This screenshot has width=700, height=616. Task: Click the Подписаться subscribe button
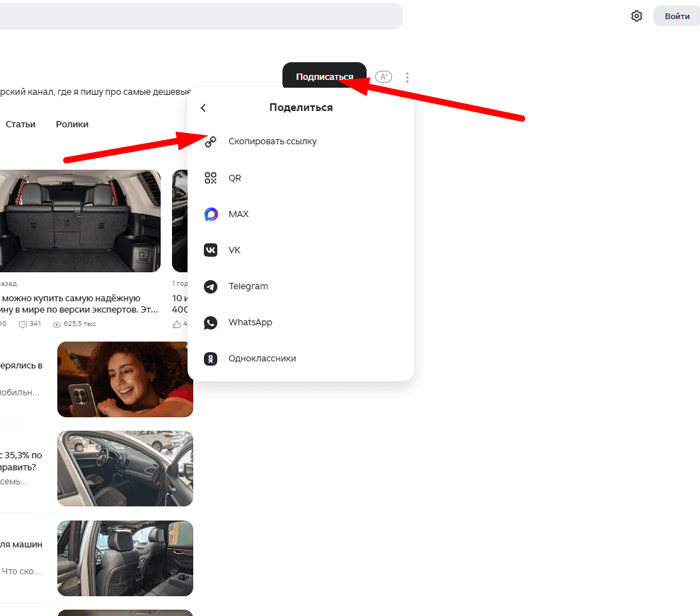click(x=325, y=76)
